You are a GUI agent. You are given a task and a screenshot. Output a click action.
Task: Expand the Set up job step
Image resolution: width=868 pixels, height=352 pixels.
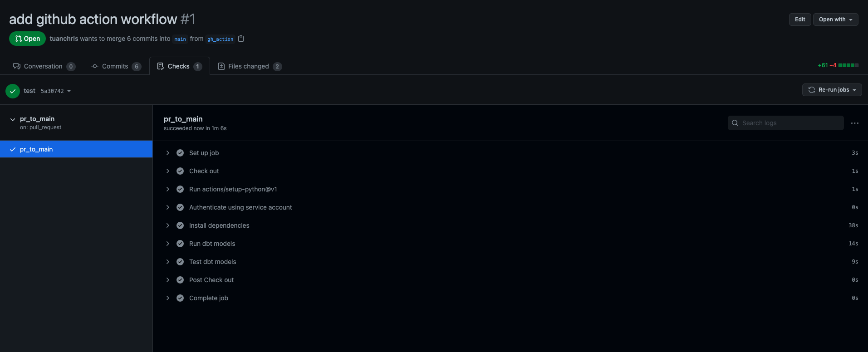[168, 153]
